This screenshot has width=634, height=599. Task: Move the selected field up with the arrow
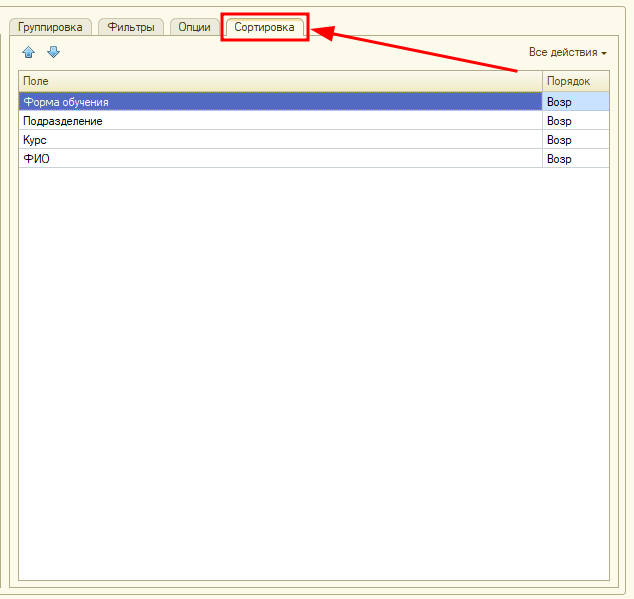[28, 52]
